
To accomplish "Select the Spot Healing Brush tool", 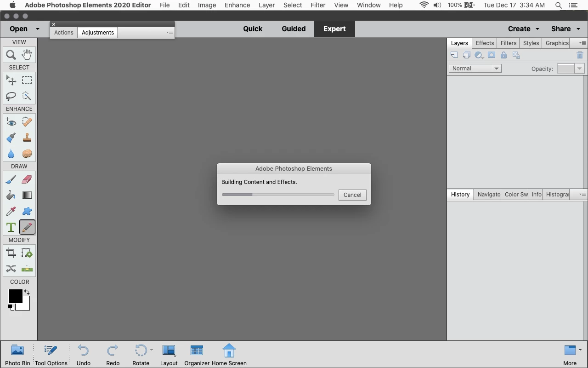I will point(27,122).
